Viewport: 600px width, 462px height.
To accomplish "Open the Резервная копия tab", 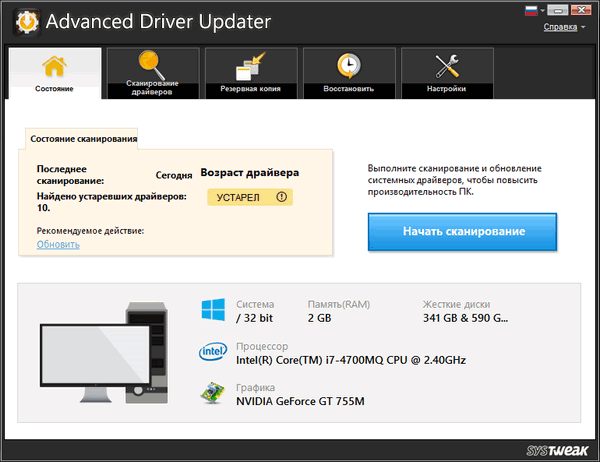I will coord(251,73).
